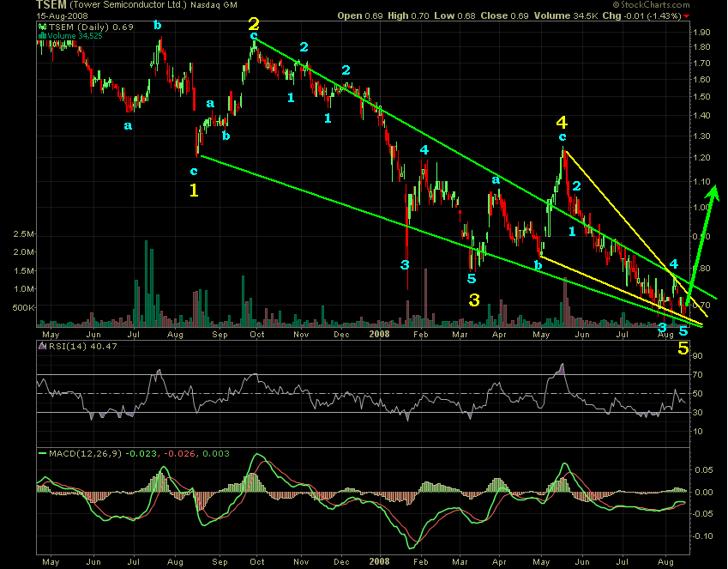The image size is (728, 569).
Task: Click the 90 level on the RSI axis
Action: (x=698, y=356)
